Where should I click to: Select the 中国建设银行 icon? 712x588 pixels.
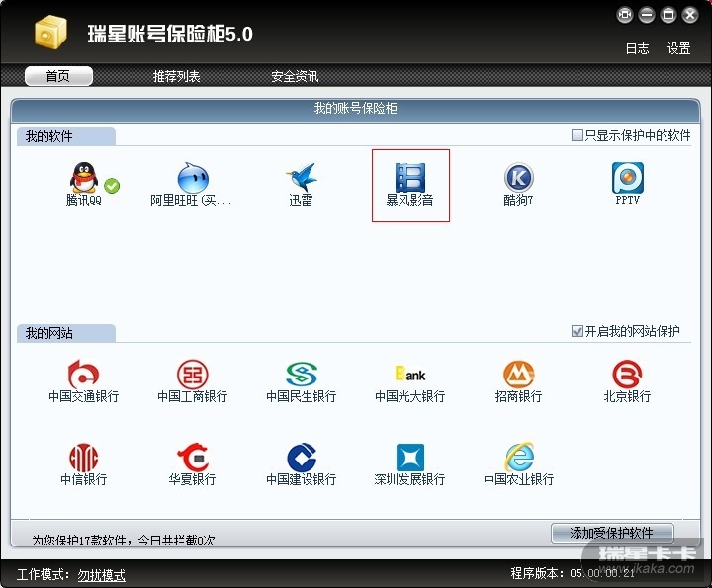302,458
